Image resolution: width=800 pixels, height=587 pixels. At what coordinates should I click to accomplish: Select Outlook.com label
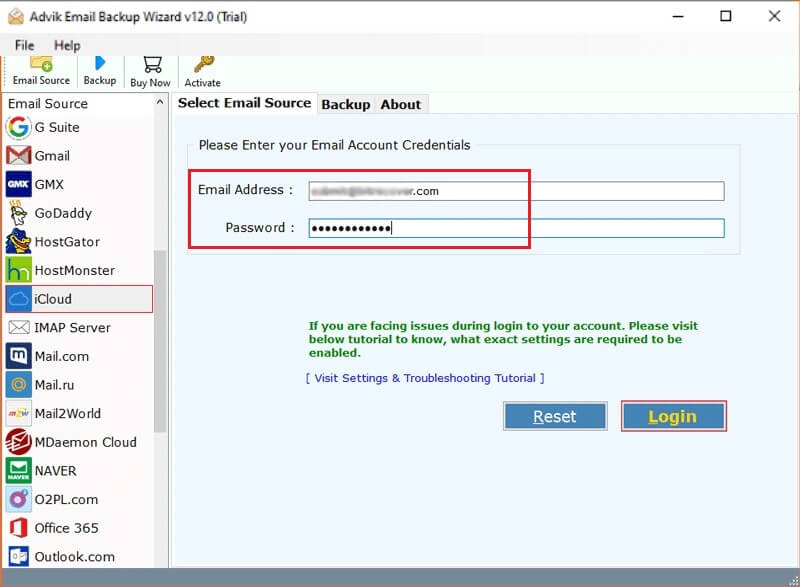click(74, 556)
